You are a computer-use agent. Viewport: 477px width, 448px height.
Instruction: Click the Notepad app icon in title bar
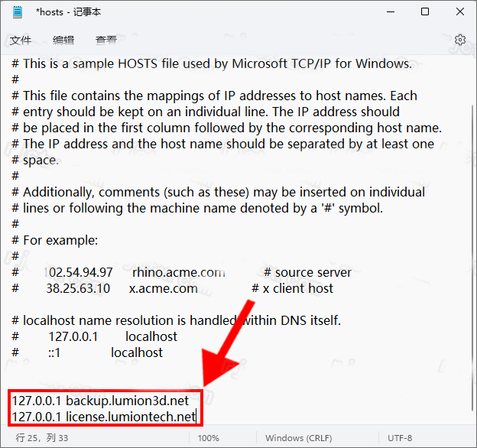pos(18,12)
